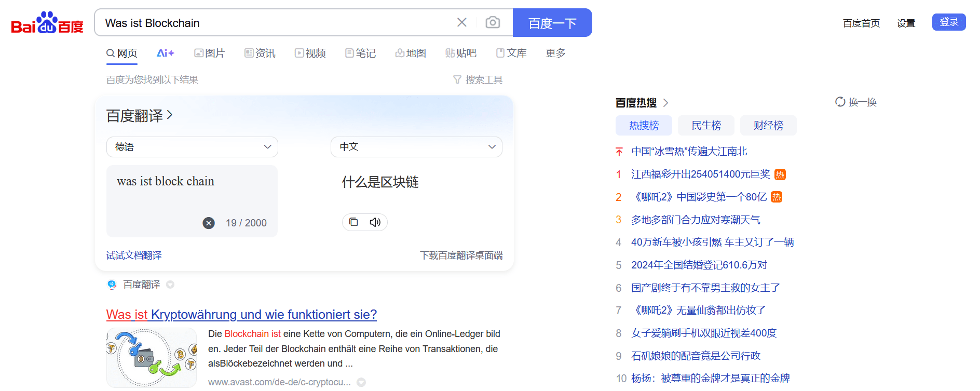Image resolution: width=980 pixels, height=391 pixels.
Task: Open the 文库 tab
Action: (511, 53)
